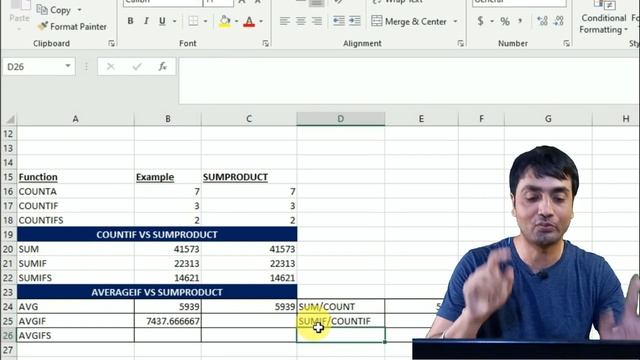Select column D header

(340, 119)
